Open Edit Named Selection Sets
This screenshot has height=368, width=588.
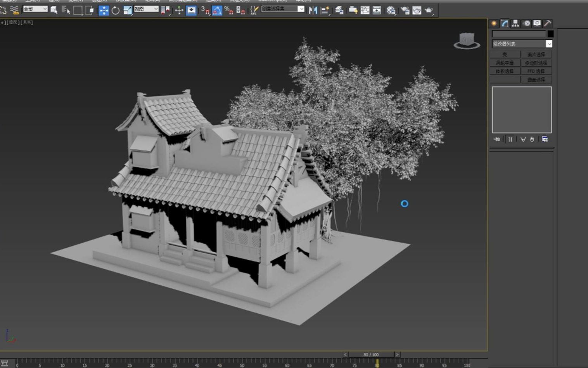pos(254,10)
